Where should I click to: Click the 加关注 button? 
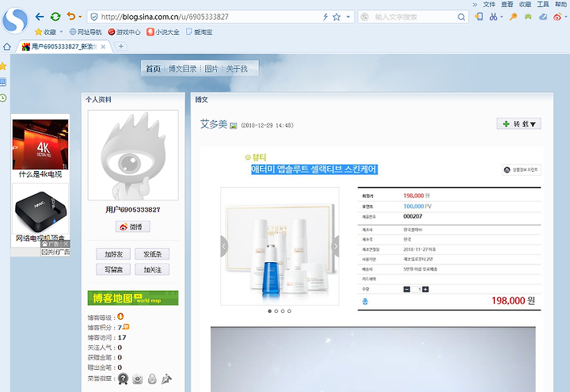coord(152,269)
